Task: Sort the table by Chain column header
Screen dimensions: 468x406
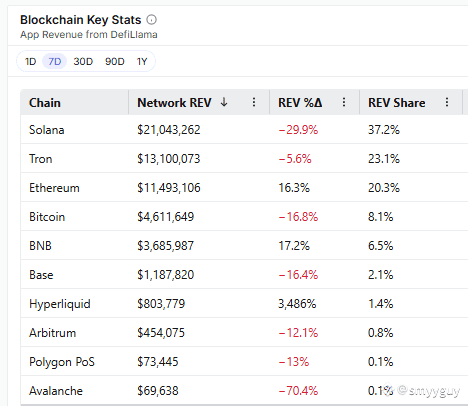Action: click(x=45, y=103)
